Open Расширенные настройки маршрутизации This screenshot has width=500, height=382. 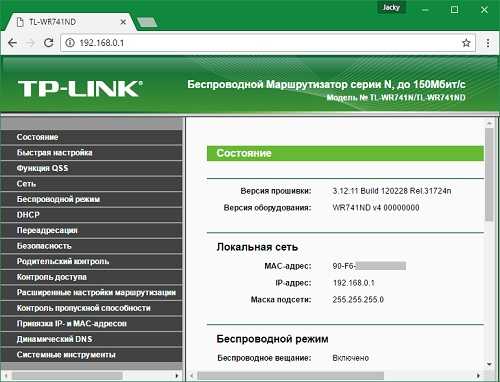click(x=91, y=292)
